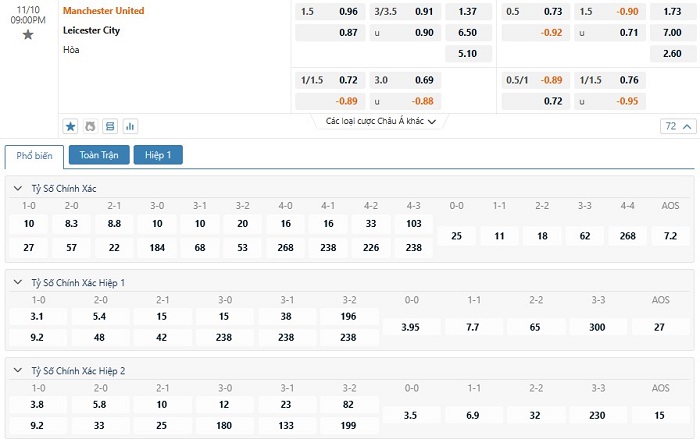
Task: Select first-half home odds 1.73
Action: tap(673, 12)
